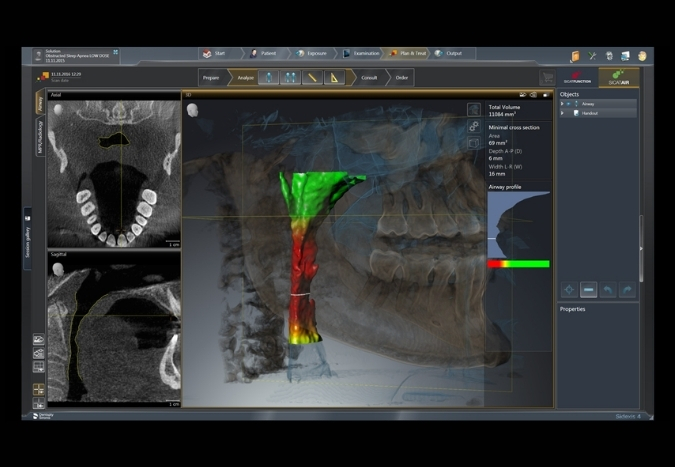The image size is (675, 467).
Task: Expand the Airway object tree node
Action: 563,104
